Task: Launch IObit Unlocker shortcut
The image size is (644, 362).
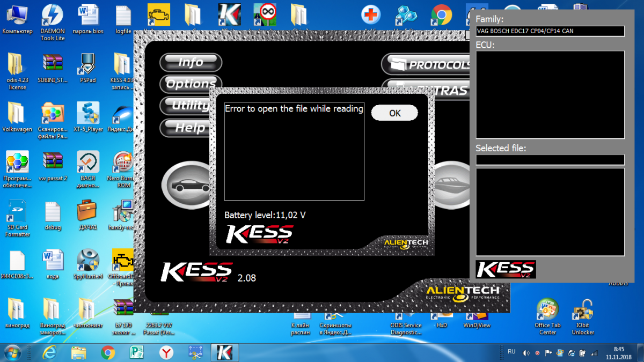Action: click(x=583, y=316)
